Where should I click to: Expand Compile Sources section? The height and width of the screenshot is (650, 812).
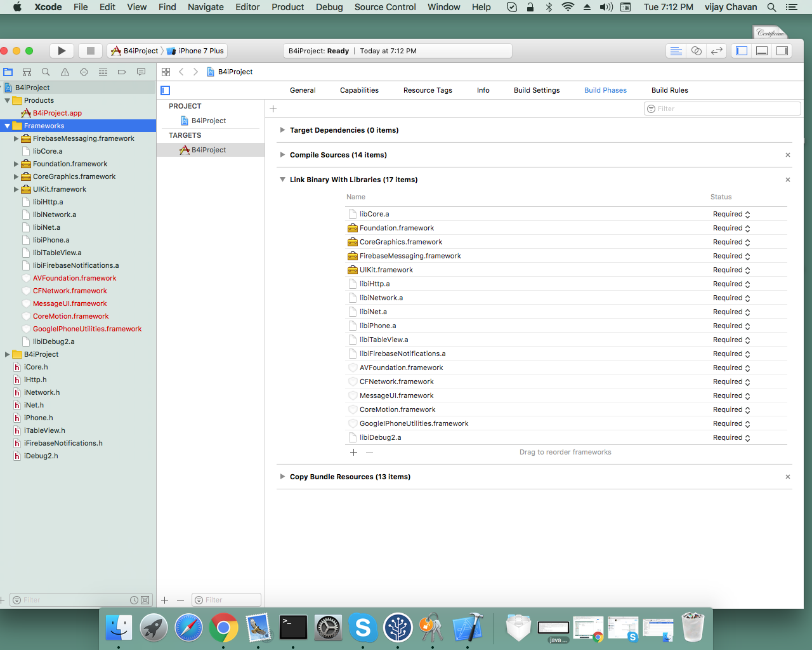(x=282, y=155)
